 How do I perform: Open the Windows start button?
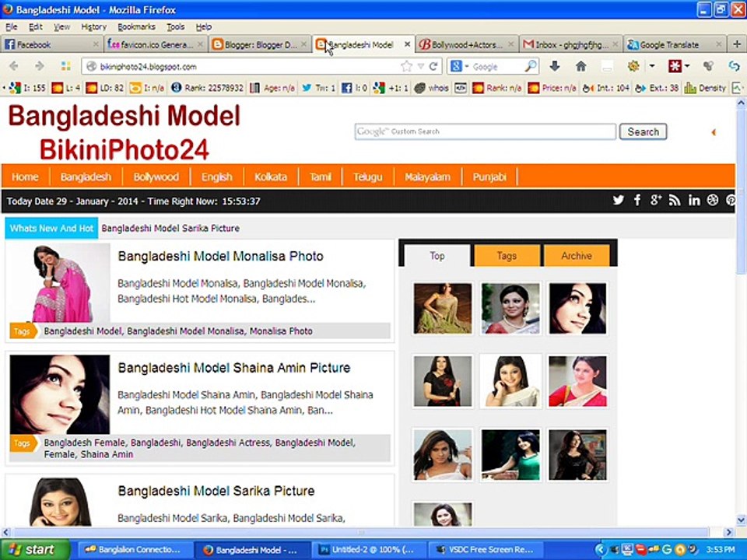34,550
